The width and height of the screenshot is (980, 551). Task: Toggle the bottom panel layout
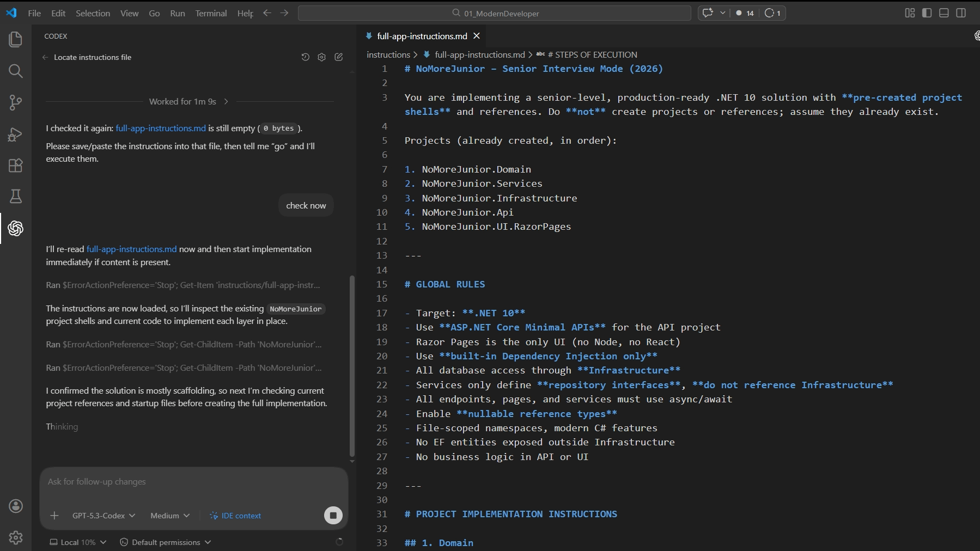(944, 13)
